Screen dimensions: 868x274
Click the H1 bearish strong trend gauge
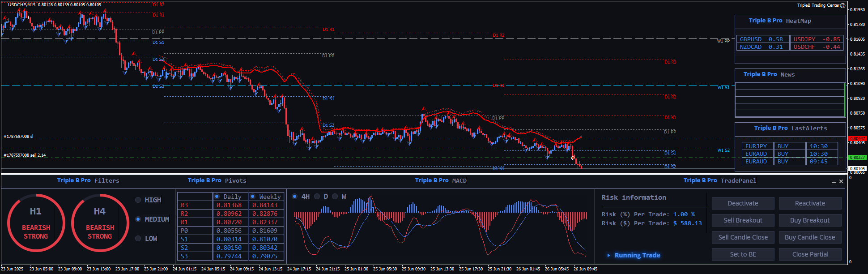pyautogui.click(x=36, y=223)
